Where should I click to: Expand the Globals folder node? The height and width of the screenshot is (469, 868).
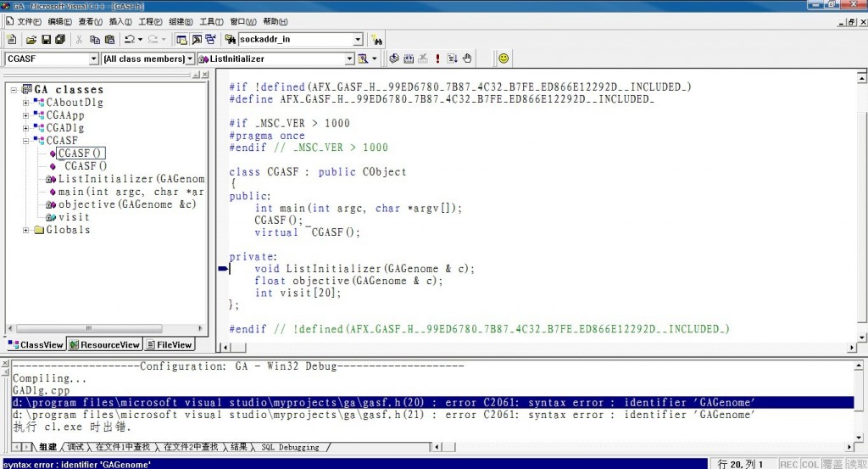(x=25, y=230)
